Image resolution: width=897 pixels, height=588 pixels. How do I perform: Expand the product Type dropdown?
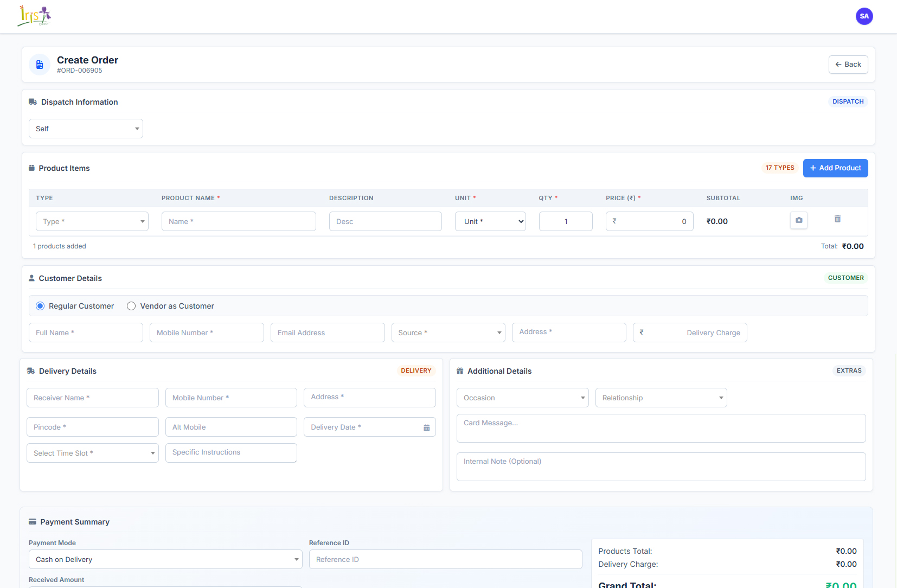click(92, 221)
